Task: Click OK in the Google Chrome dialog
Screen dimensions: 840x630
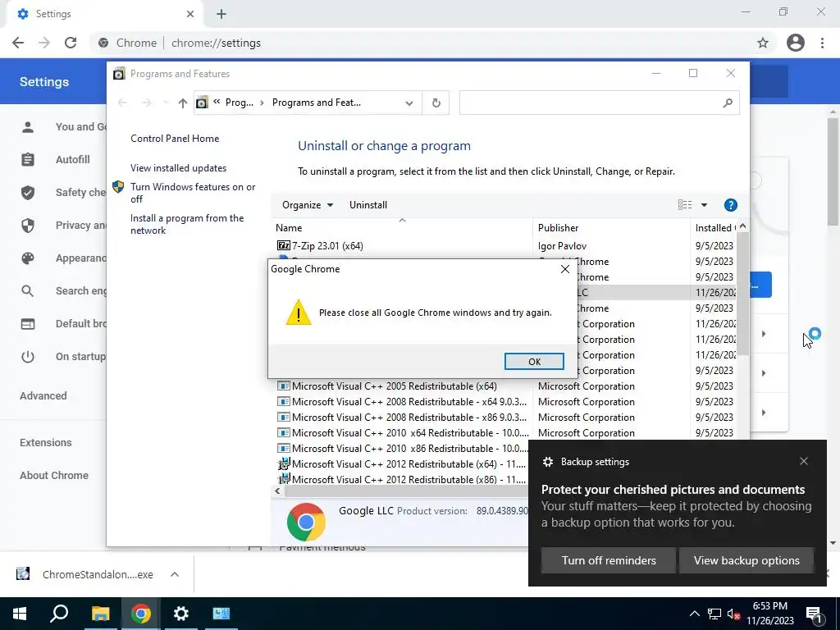Action: (x=533, y=362)
